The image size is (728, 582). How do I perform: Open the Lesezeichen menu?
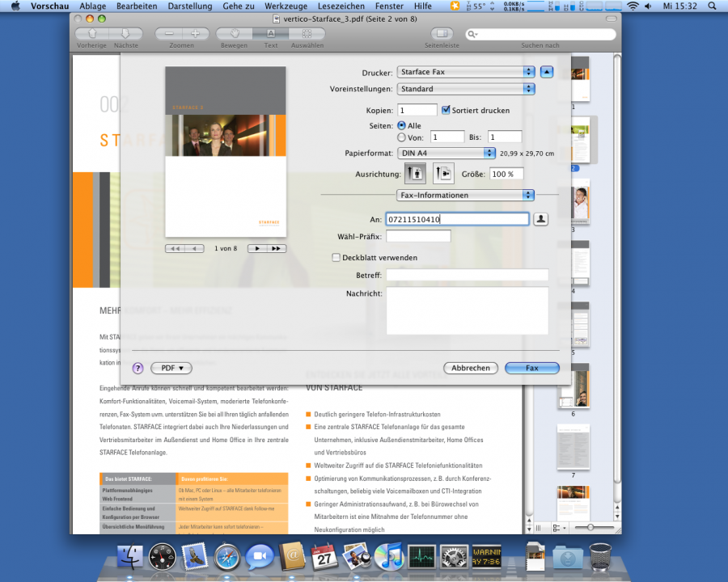click(x=341, y=6)
